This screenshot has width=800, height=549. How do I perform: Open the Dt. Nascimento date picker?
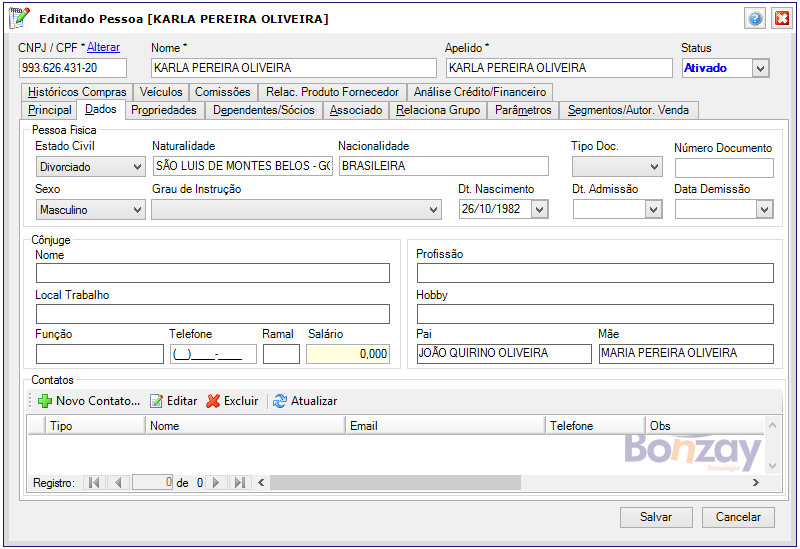[540, 210]
